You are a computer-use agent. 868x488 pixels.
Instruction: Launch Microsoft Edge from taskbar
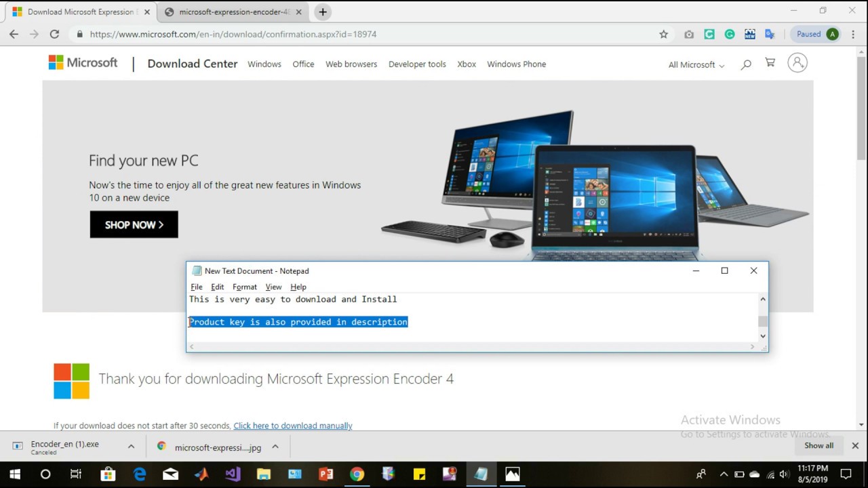click(139, 474)
